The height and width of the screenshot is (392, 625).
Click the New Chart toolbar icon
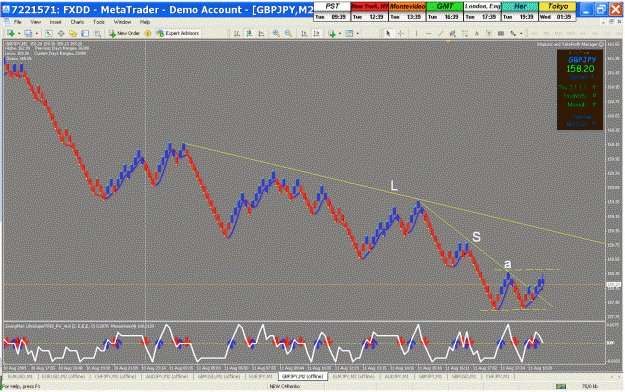11,33
